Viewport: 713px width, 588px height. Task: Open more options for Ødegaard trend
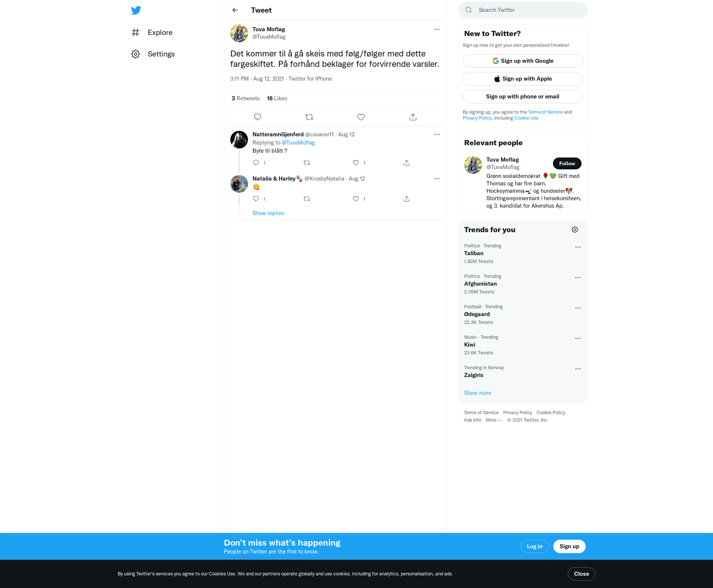[x=578, y=308]
